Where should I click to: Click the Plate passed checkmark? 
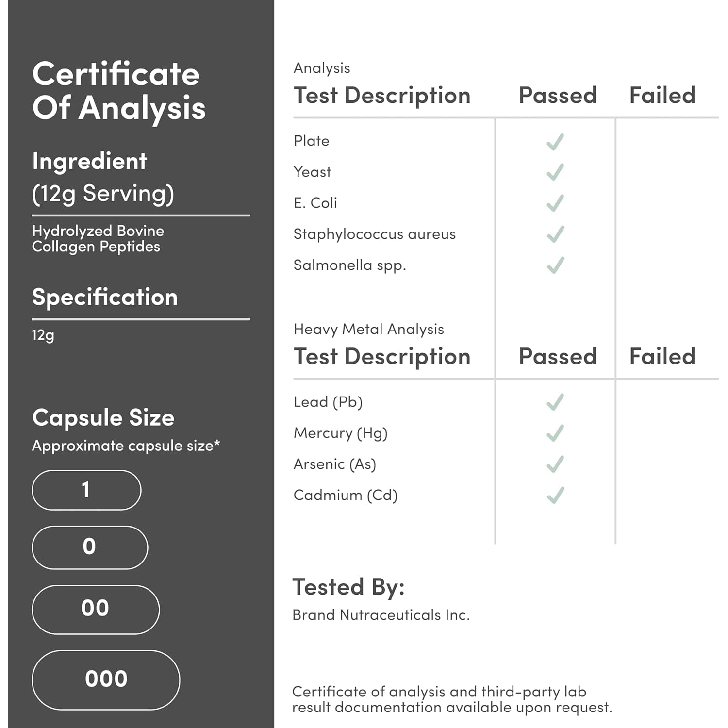[555, 141]
